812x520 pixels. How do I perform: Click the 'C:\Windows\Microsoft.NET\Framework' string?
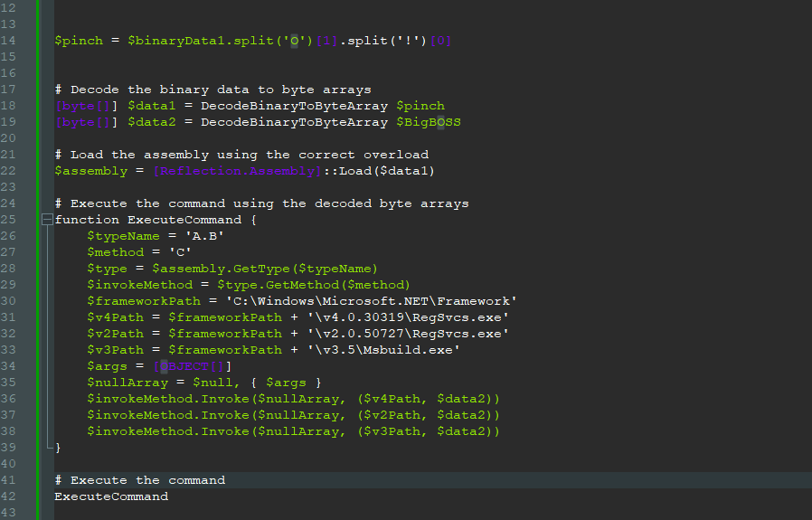point(371,301)
